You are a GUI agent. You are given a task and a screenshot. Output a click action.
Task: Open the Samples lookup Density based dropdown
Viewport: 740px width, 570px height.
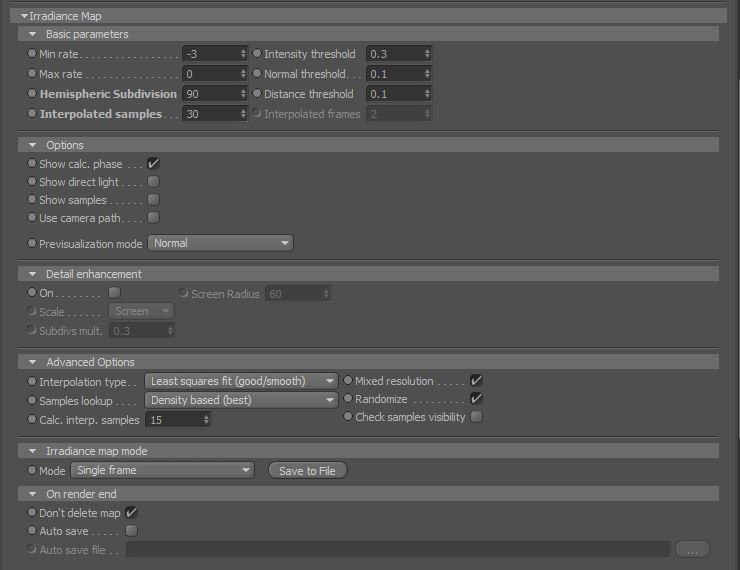click(241, 400)
